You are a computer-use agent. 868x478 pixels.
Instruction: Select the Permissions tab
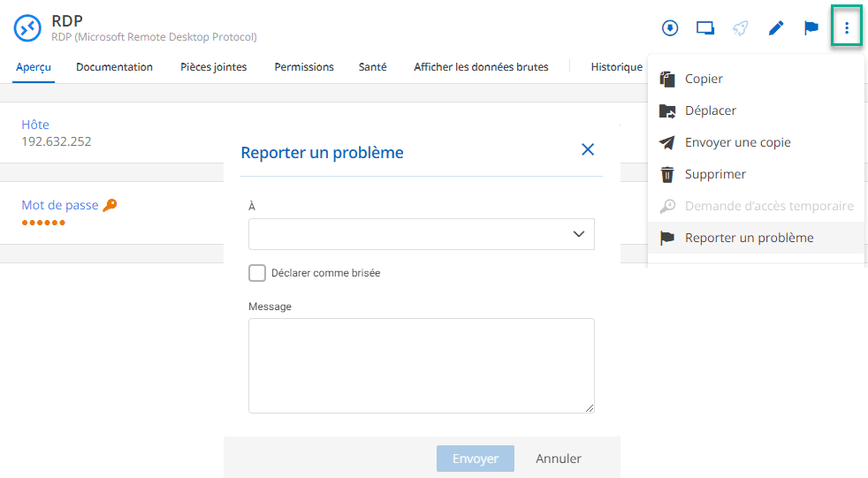(304, 67)
